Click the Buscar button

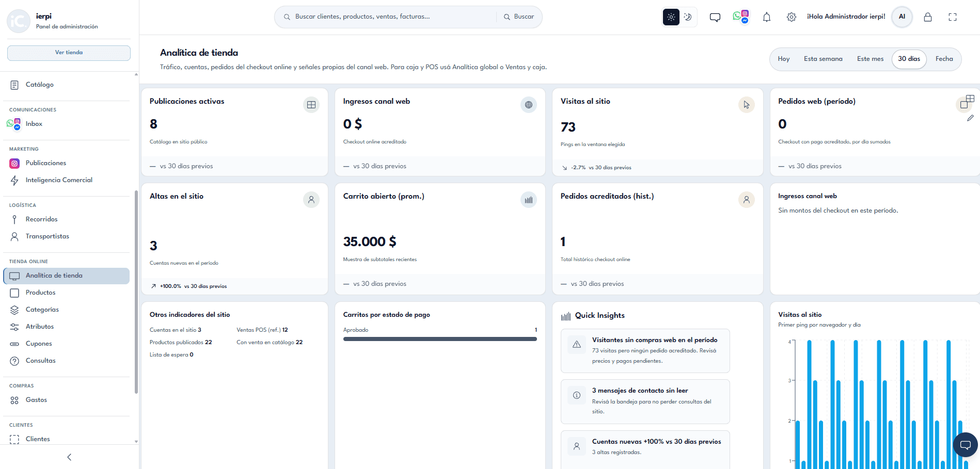(519, 17)
